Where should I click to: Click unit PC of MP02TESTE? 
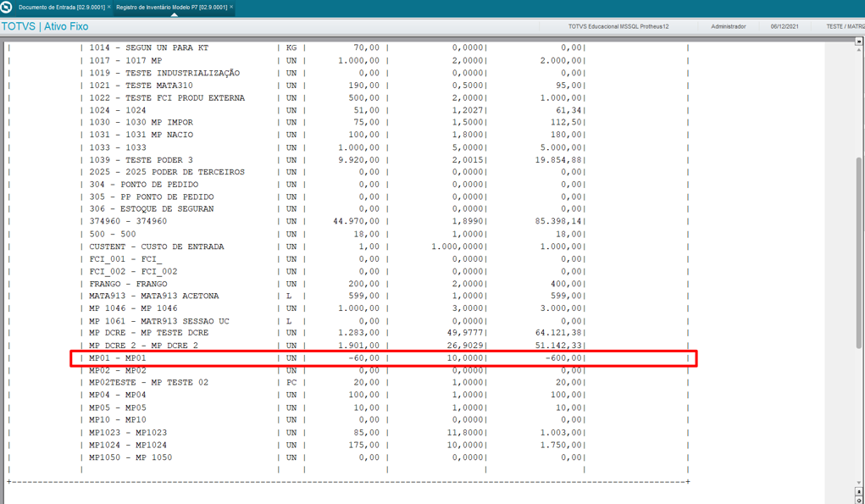(x=291, y=383)
